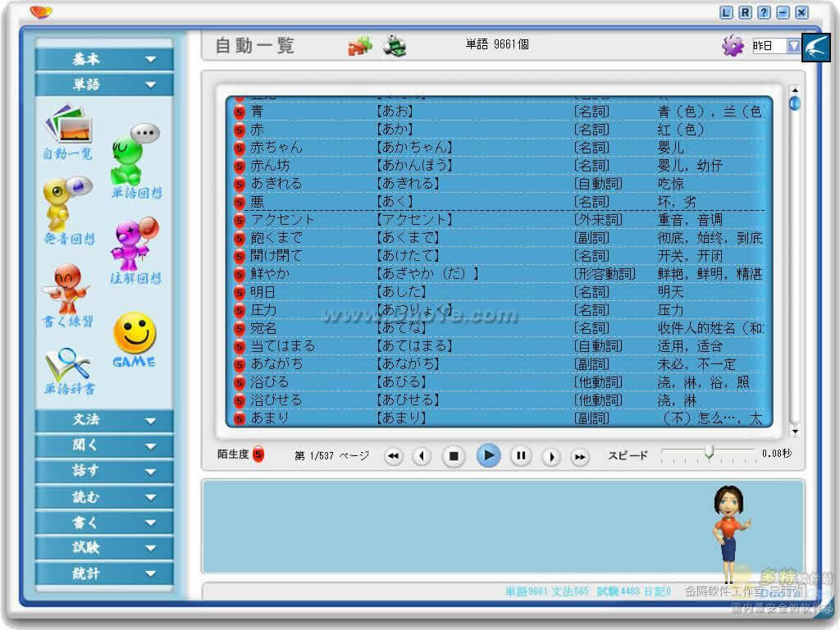The image size is (840, 630).
Task: Open 注解回想 purple character icon
Action: (x=135, y=245)
